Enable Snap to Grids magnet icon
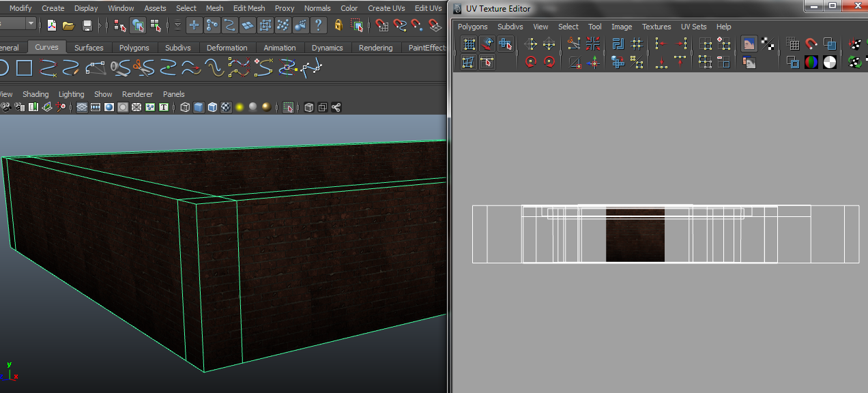The width and height of the screenshot is (868, 393). [x=381, y=25]
